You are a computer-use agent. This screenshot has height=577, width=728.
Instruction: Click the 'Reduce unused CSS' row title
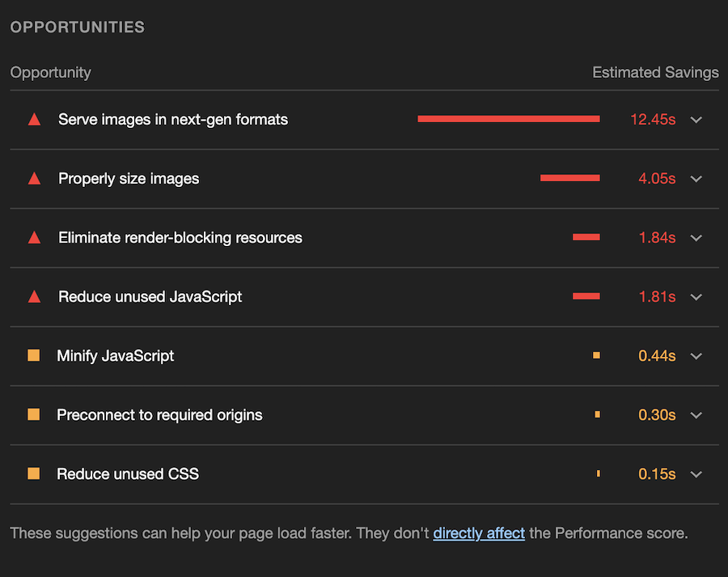(128, 473)
